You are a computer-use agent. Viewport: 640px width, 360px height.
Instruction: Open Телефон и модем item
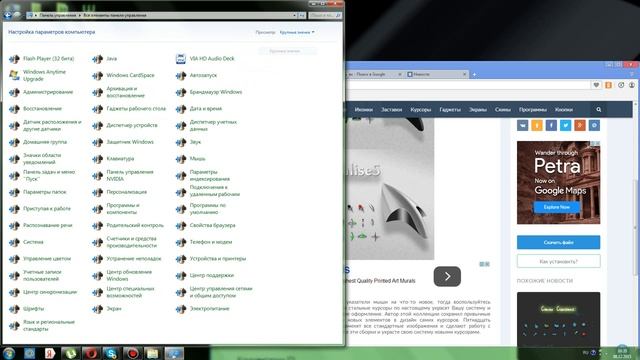pos(204,242)
